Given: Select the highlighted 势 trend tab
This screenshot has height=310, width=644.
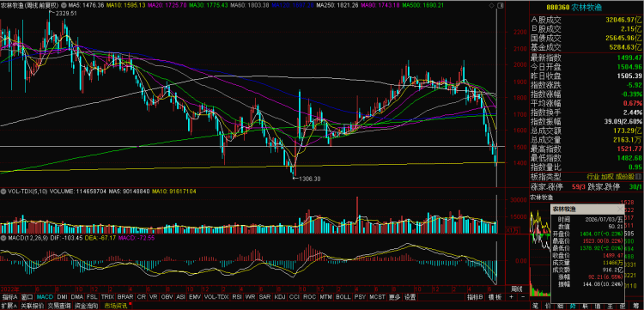Looking at the screenshot, I should click(x=573, y=307).
